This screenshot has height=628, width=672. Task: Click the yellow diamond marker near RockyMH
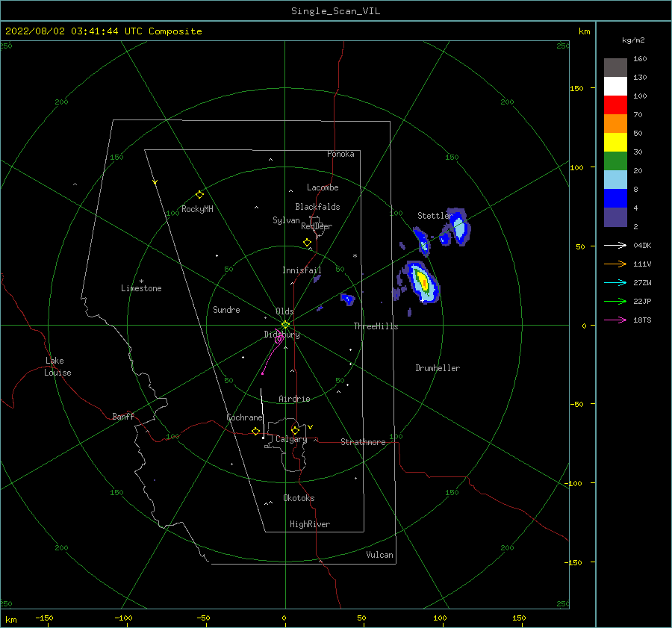199,195
